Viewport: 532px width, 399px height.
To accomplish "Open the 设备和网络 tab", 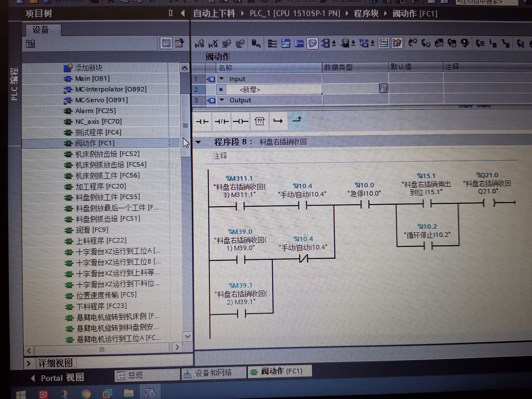I will pyautogui.click(x=213, y=373).
